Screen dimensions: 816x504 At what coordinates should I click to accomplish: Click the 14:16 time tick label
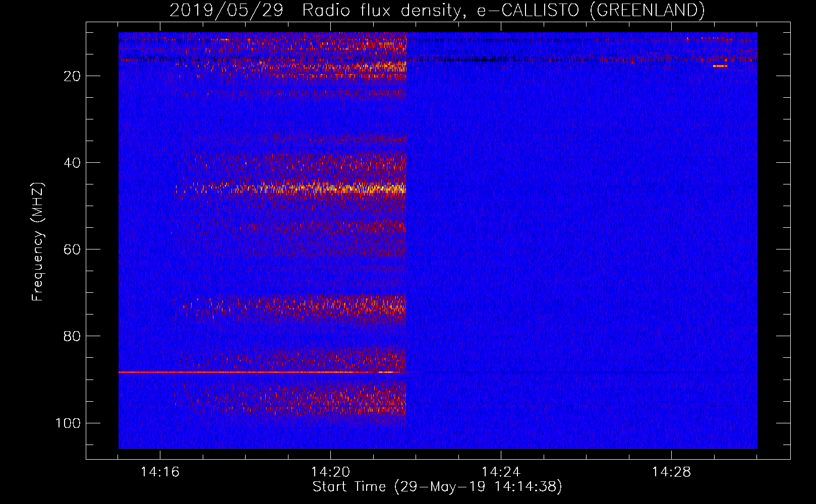coord(160,472)
